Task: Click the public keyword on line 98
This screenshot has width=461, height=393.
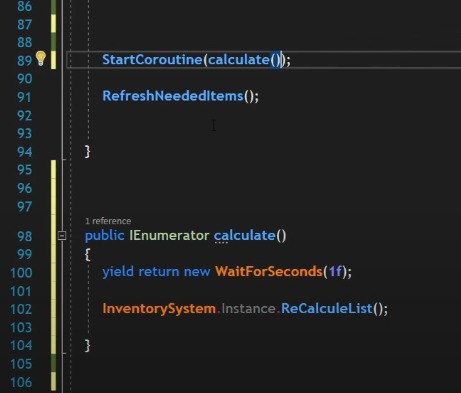Action: [x=104, y=236]
